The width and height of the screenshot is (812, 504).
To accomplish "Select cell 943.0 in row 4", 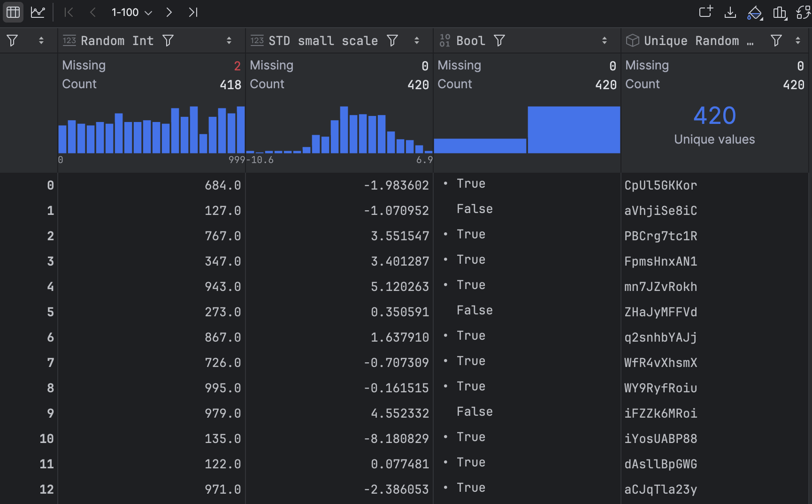I will pos(152,287).
